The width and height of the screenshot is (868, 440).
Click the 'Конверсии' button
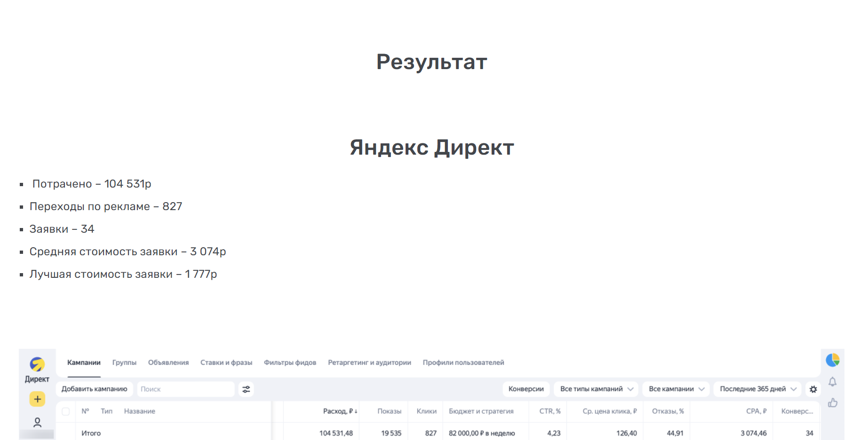[526, 389]
